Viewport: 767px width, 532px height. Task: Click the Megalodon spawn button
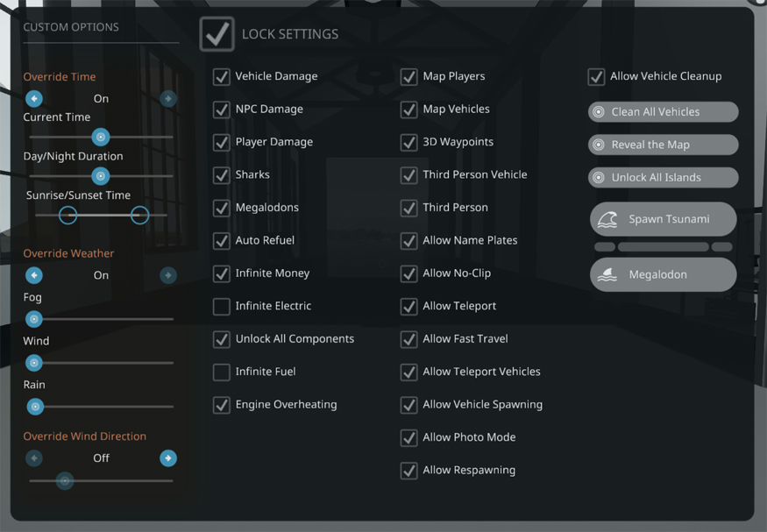[664, 275]
